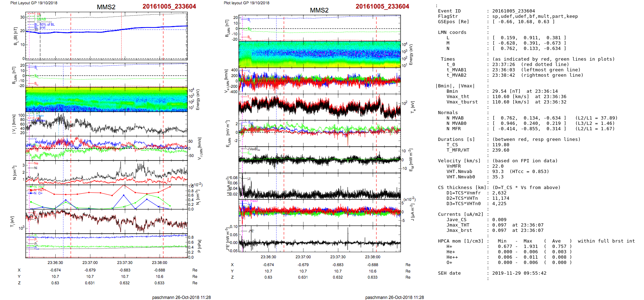Screen dimensions: 644x300
Task: Click the MMS2 title above the left plot
Action: (x=106, y=7)
